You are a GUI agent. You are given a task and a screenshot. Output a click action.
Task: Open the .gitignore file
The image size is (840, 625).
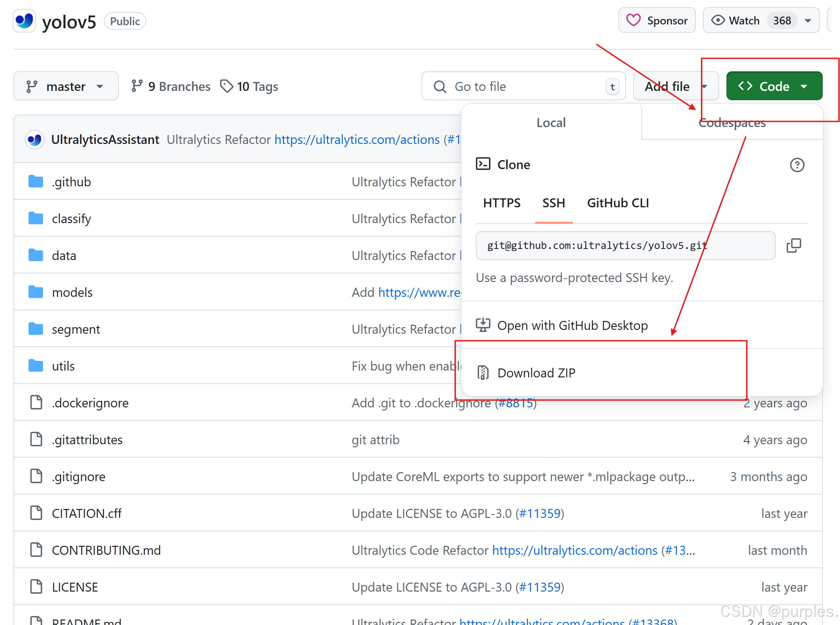click(79, 477)
